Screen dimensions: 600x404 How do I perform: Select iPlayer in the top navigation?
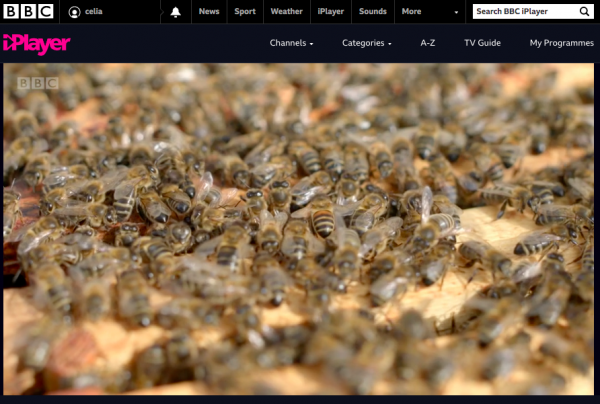pos(331,11)
